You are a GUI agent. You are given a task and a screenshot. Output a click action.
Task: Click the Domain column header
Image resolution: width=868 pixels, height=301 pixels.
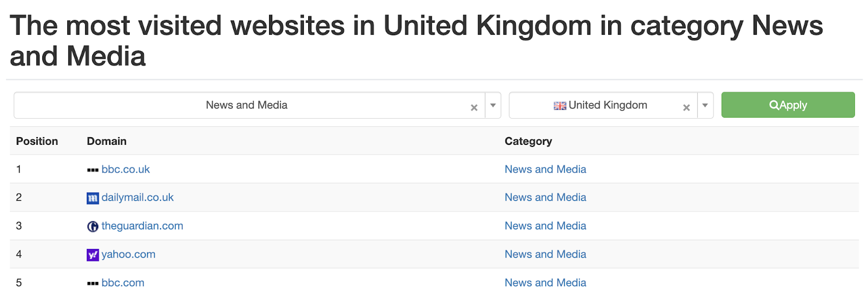pyautogui.click(x=106, y=141)
